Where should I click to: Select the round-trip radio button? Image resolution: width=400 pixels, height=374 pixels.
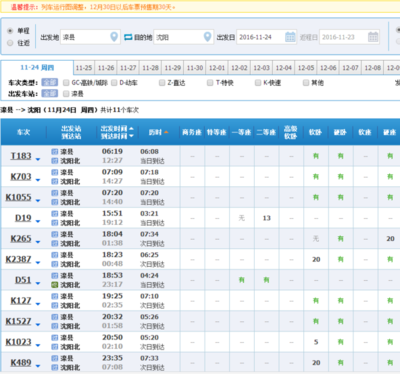pyautogui.click(x=10, y=43)
